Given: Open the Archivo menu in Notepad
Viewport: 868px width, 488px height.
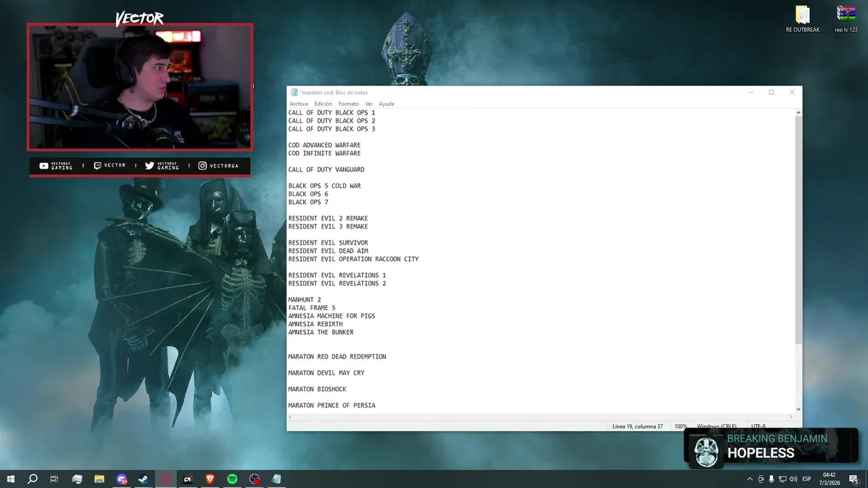Looking at the screenshot, I should pos(299,104).
